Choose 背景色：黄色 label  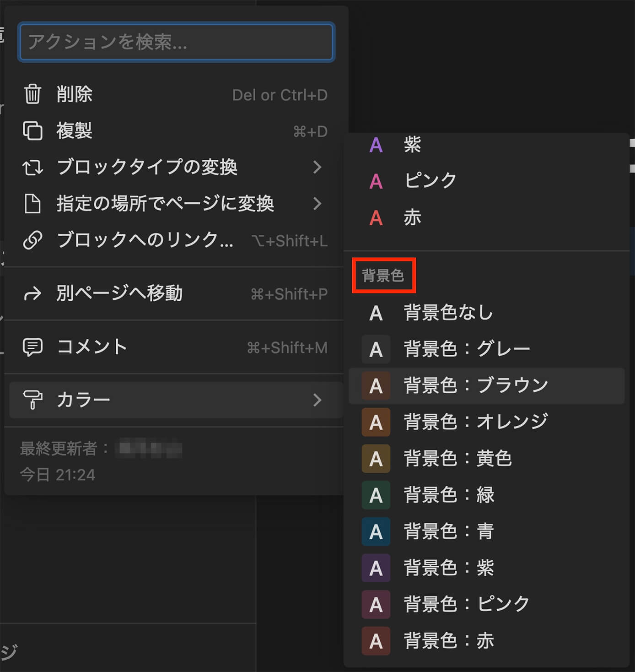(x=457, y=459)
